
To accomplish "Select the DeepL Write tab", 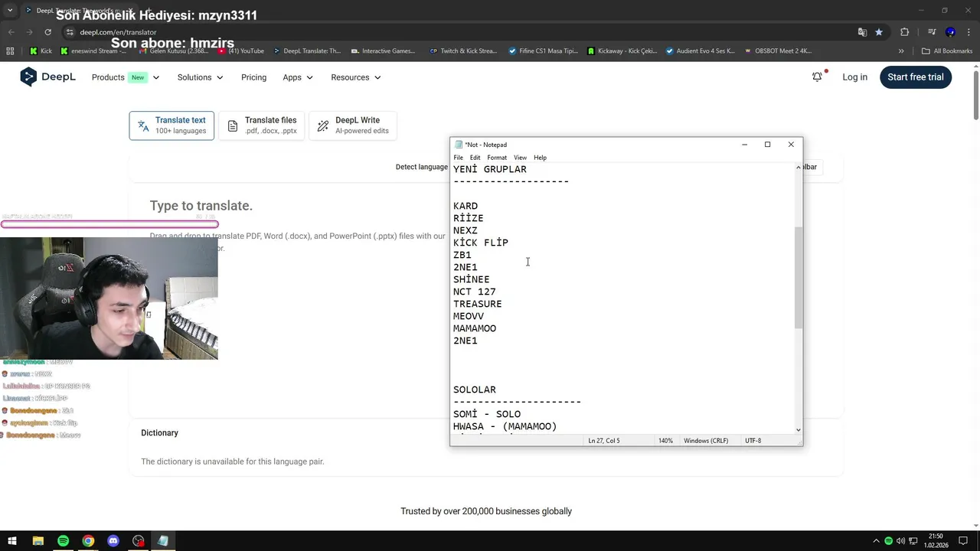I will click(353, 126).
